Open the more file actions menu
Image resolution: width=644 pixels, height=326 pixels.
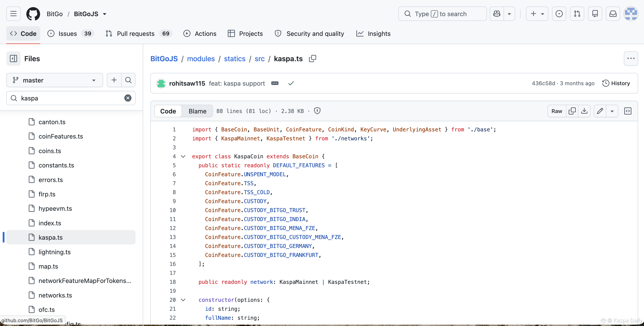point(631,59)
